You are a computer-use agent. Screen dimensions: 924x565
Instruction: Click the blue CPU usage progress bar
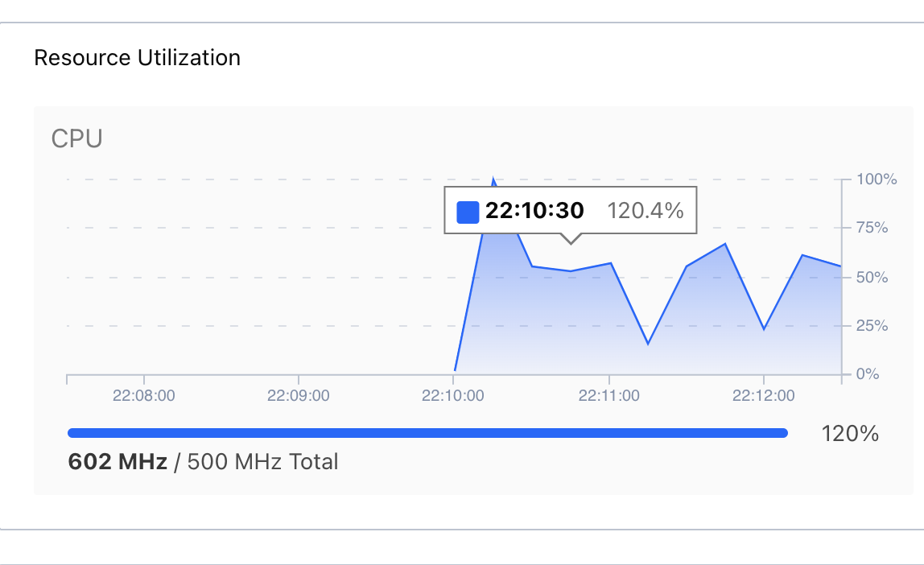coord(428,432)
